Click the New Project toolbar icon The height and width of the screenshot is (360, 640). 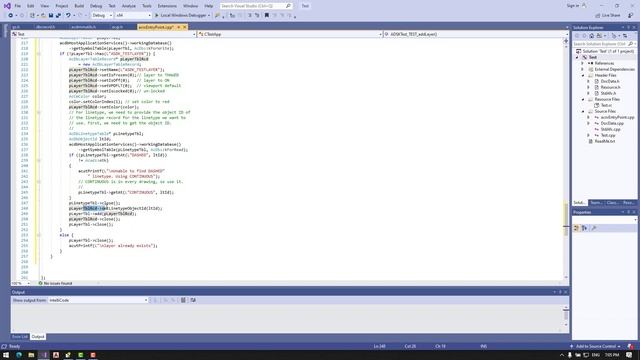point(32,16)
